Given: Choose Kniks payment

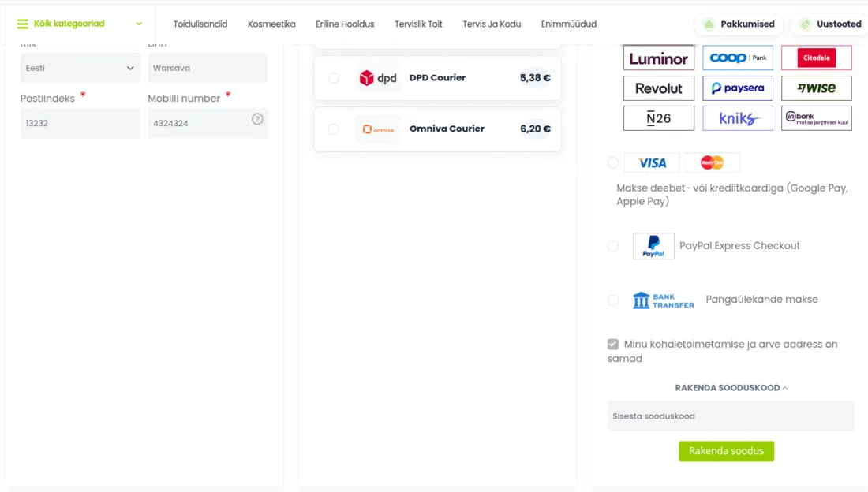Looking at the screenshot, I should [738, 118].
